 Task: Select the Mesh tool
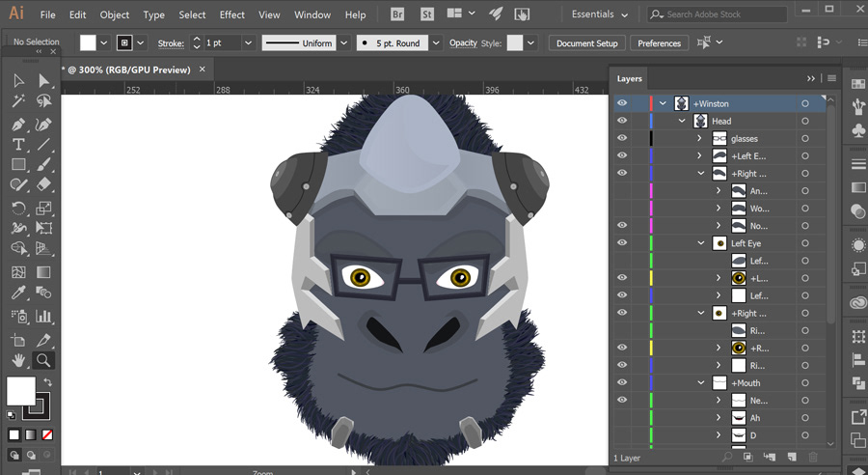18,271
